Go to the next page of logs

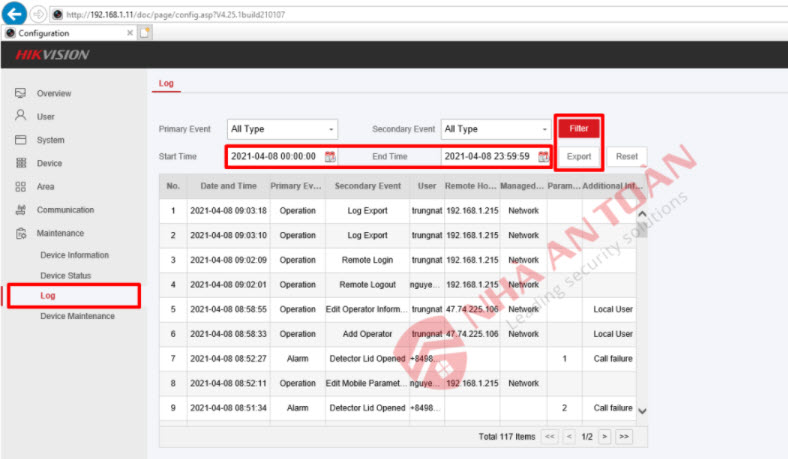(603, 437)
